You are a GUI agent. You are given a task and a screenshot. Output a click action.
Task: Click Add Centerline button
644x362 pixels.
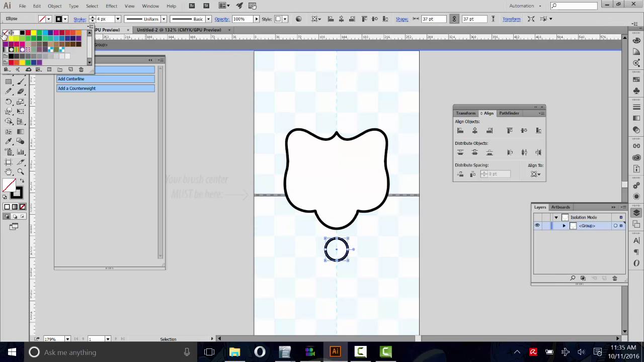pyautogui.click(x=106, y=79)
